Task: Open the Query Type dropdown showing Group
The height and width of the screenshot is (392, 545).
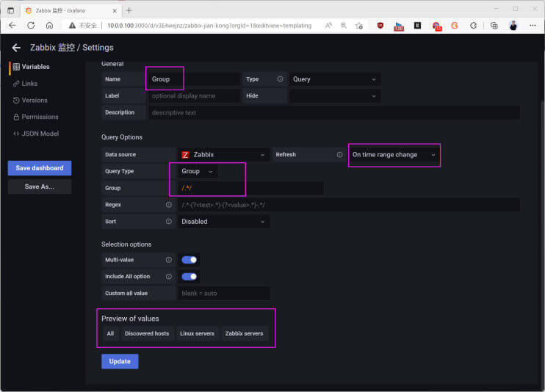Action: 198,171
